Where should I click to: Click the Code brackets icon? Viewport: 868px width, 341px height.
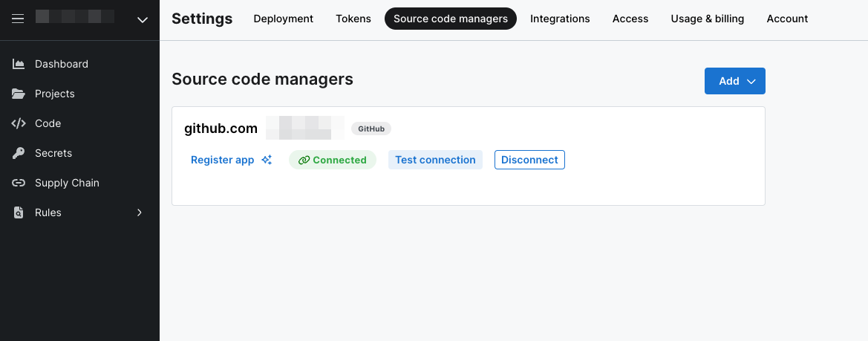click(19, 123)
